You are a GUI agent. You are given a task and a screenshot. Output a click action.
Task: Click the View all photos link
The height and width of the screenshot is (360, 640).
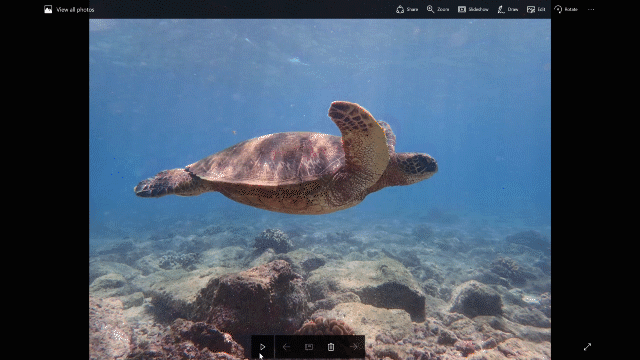point(75,9)
